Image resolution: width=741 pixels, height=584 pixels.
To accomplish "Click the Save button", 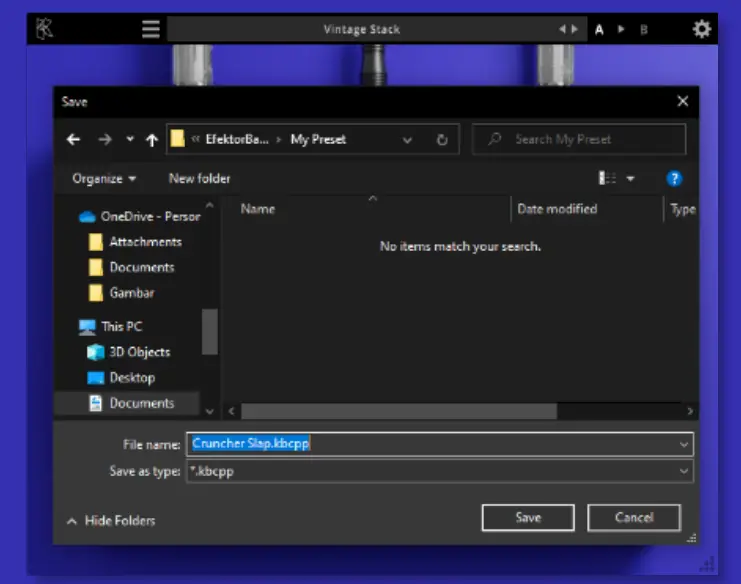I will point(528,517).
